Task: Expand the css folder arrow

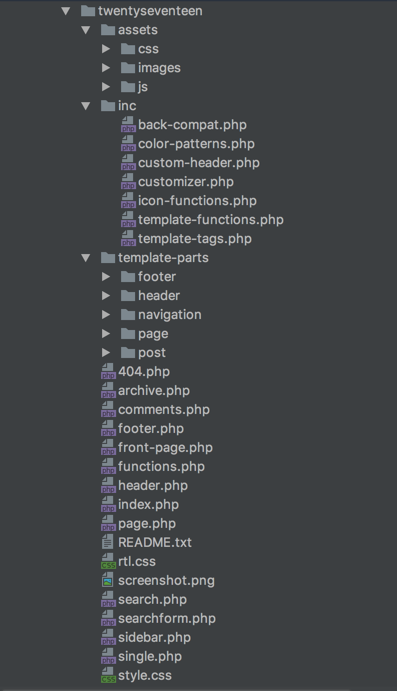Action: [x=106, y=49]
